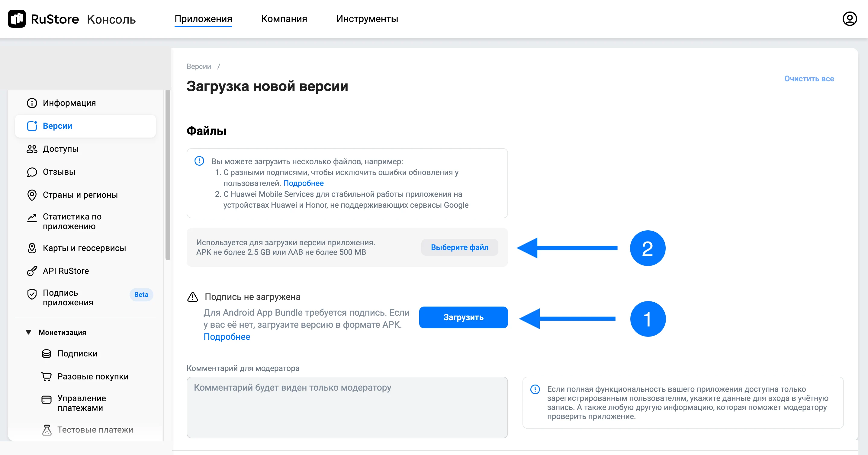Open Подробнее link about different signatures
The height and width of the screenshot is (455, 868).
tap(303, 183)
